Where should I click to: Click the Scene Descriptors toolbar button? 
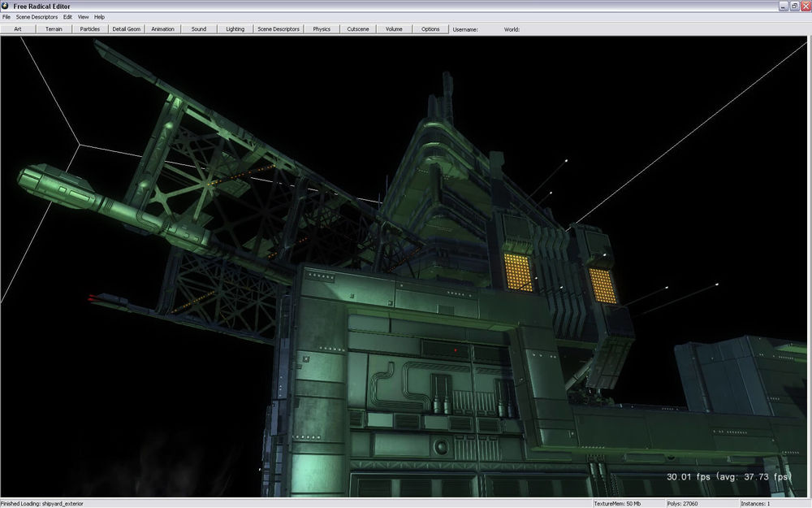tap(279, 29)
